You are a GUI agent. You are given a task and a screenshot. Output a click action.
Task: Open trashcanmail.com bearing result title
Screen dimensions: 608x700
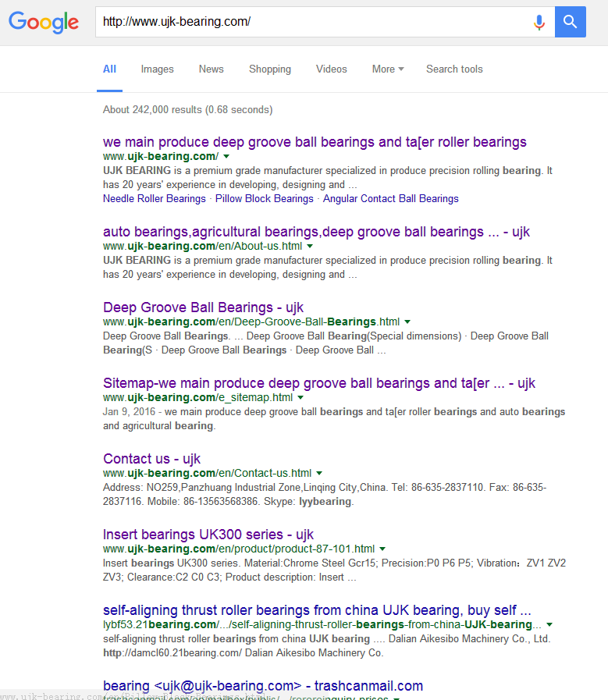click(263, 686)
